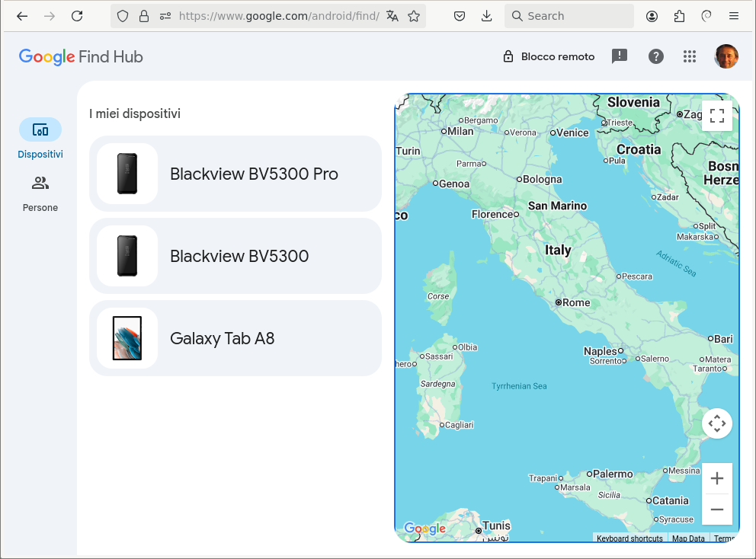Click the Blocco remoto button
The height and width of the screenshot is (559, 756).
coord(549,56)
